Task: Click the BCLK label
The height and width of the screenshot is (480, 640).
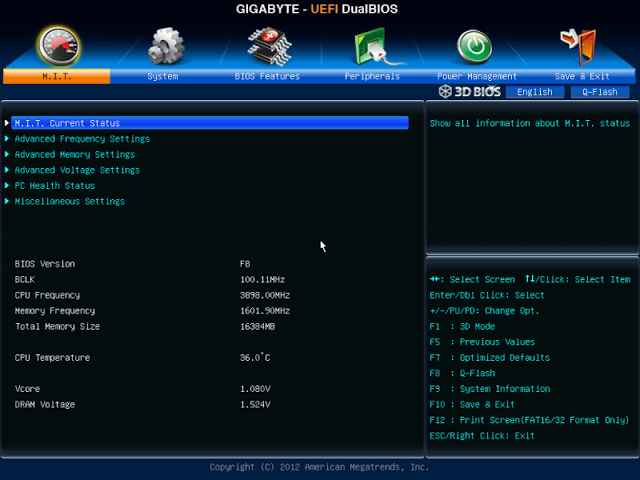Action: [x=24, y=280]
